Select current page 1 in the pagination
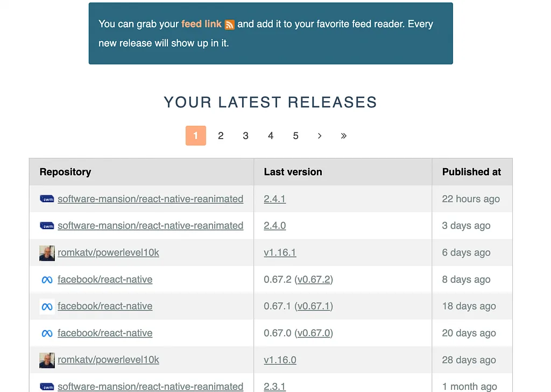The height and width of the screenshot is (392, 551). click(196, 136)
